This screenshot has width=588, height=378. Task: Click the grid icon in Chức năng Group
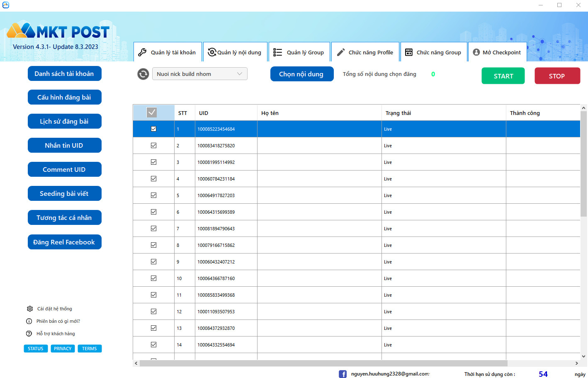pos(409,52)
